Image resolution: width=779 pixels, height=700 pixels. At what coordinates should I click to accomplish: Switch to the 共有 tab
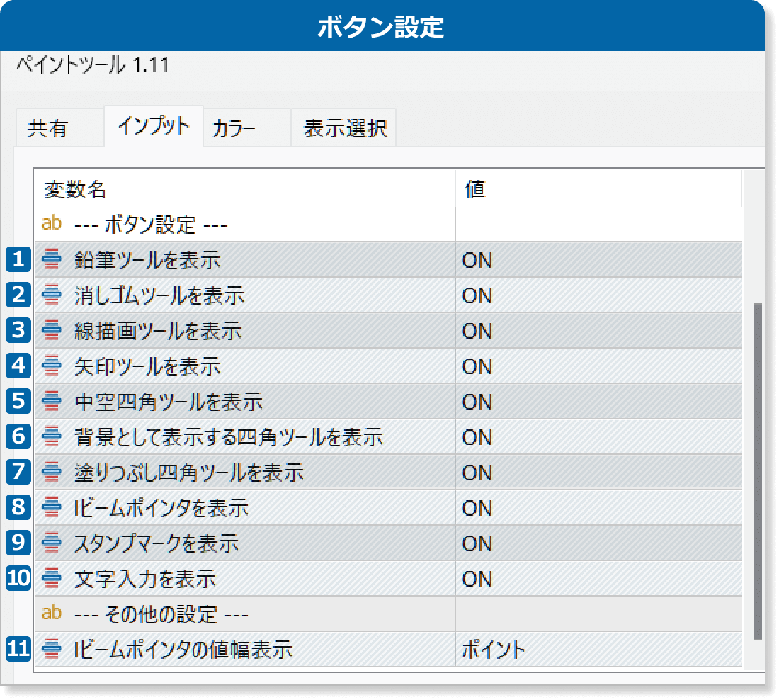click(x=48, y=129)
